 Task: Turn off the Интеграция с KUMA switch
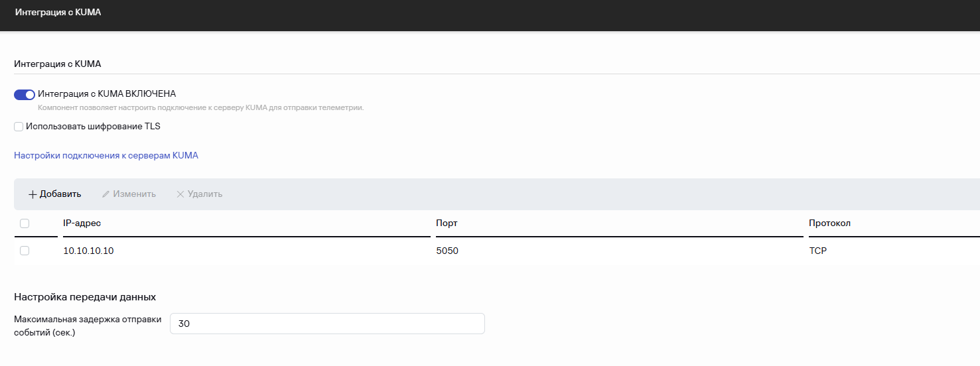coord(25,95)
